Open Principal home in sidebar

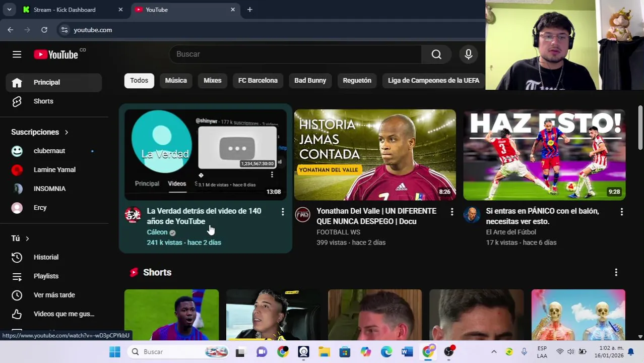pos(54,82)
